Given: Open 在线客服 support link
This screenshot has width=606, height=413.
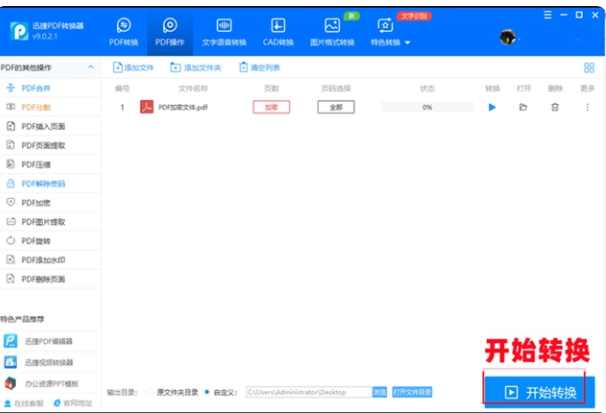Looking at the screenshot, I should point(24,403).
